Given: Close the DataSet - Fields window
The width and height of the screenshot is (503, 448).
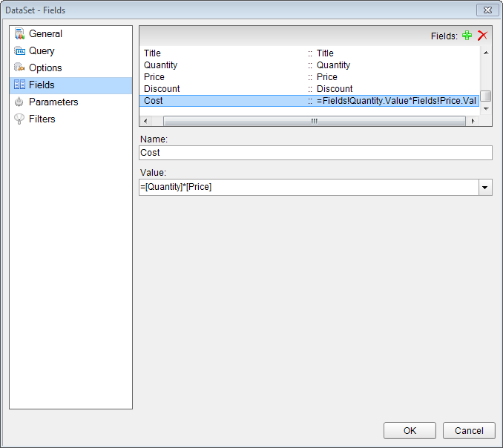Looking at the screenshot, I should click(x=487, y=10).
